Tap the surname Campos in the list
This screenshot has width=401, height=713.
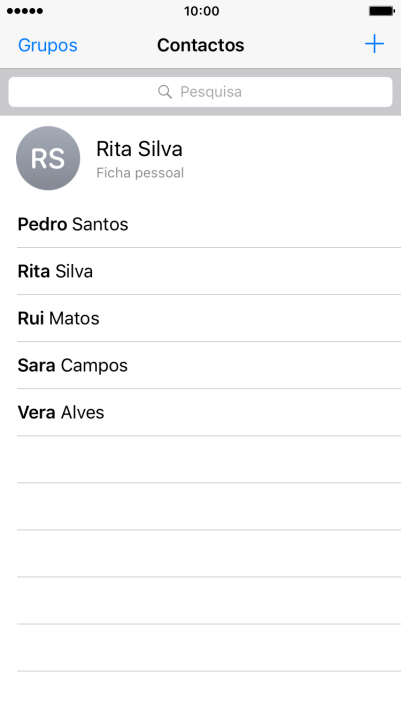(94, 366)
